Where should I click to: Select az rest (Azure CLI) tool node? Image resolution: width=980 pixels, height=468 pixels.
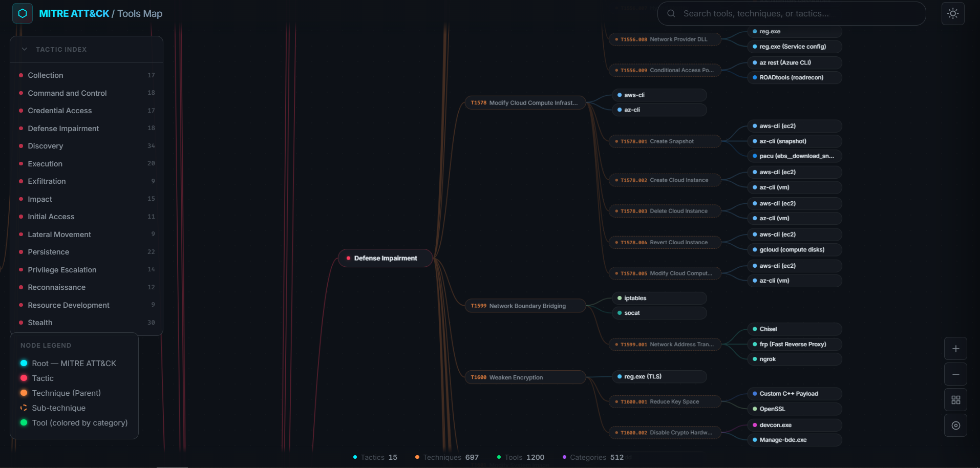click(795, 63)
